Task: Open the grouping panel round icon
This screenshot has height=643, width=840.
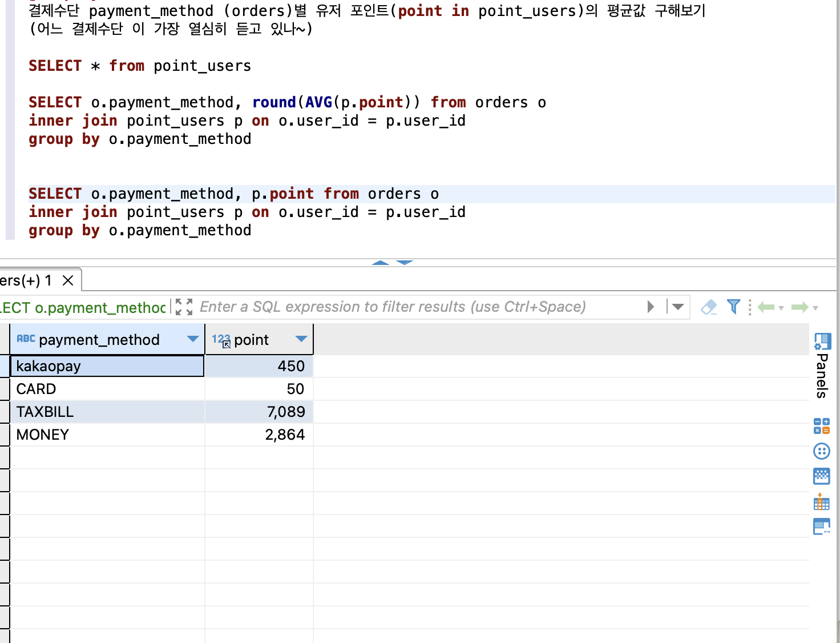Action: (822, 451)
